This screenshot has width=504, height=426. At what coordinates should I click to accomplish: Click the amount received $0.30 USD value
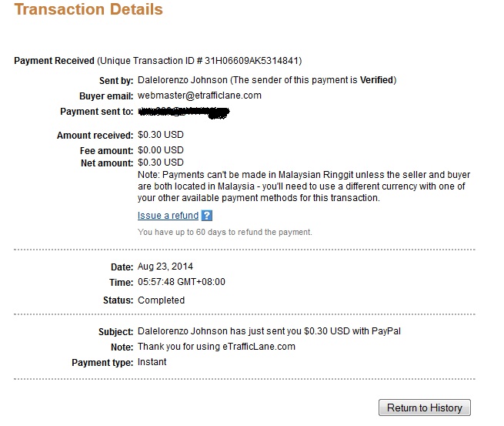coord(161,135)
